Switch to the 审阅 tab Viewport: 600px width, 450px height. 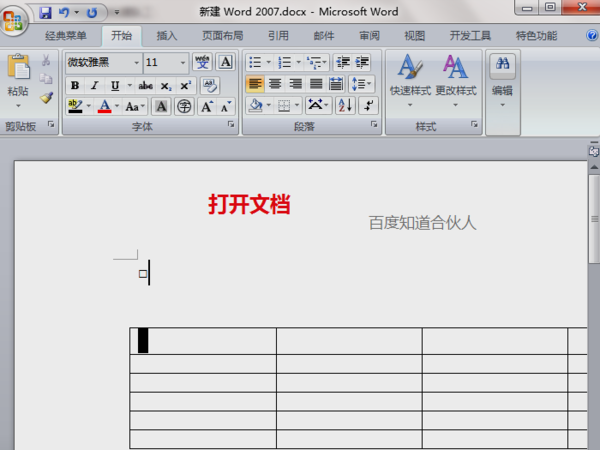pos(369,36)
